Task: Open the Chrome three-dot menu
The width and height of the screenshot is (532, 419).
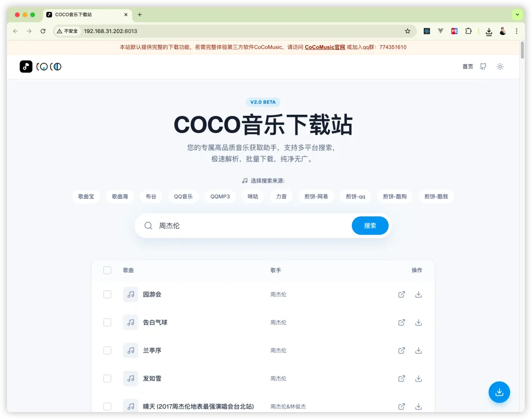Action: tap(516, 31)
